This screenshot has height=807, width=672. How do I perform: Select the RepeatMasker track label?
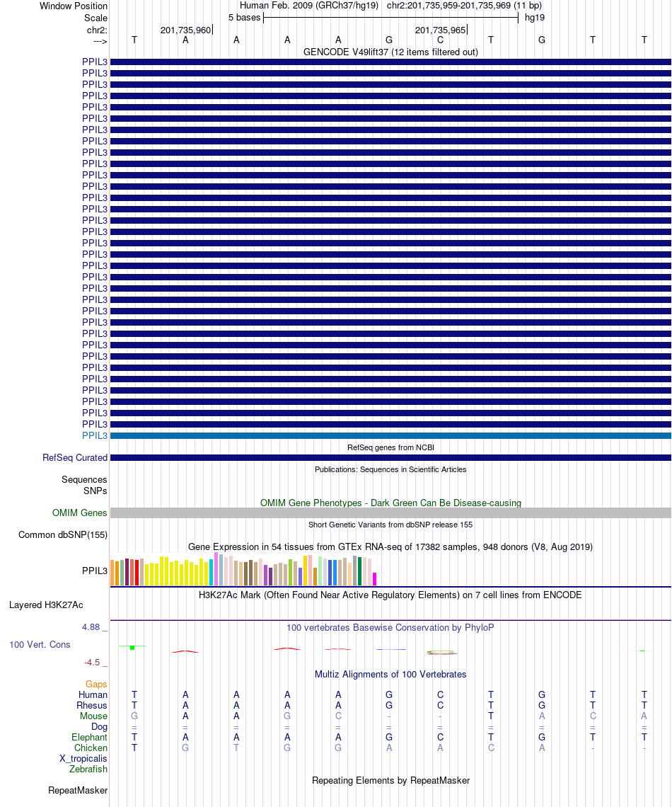78,790
